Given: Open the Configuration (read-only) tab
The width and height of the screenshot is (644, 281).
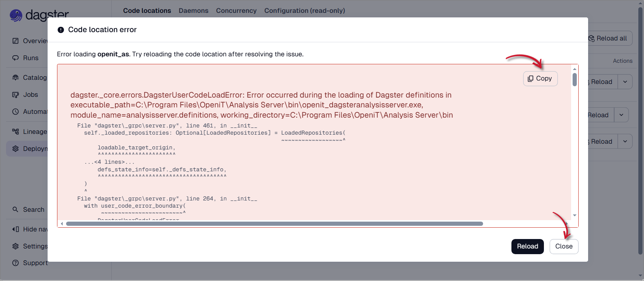Looking at the screenshot, I should click(304, 11).
